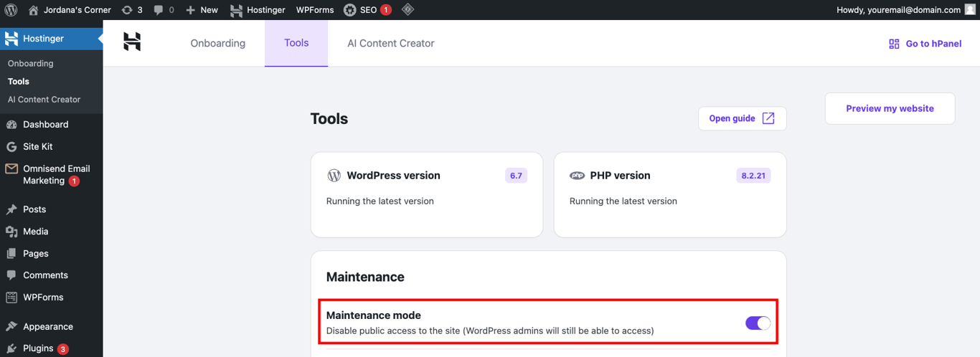980x357 pixels.
Task: Click the Pages icon in sidebar
Action: [x=11, y=254]
